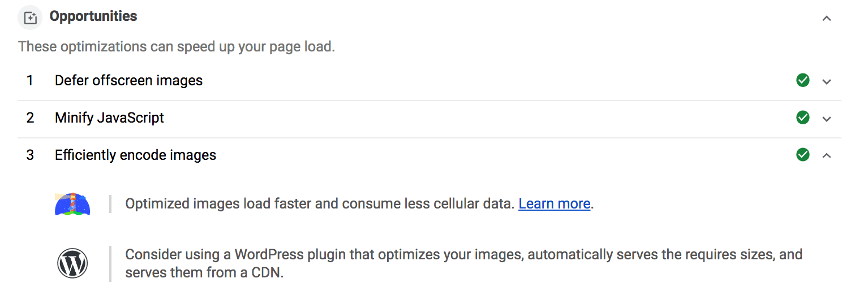Collapse the Opportunities section chevron
868x300 pixels.
[827, 18]
